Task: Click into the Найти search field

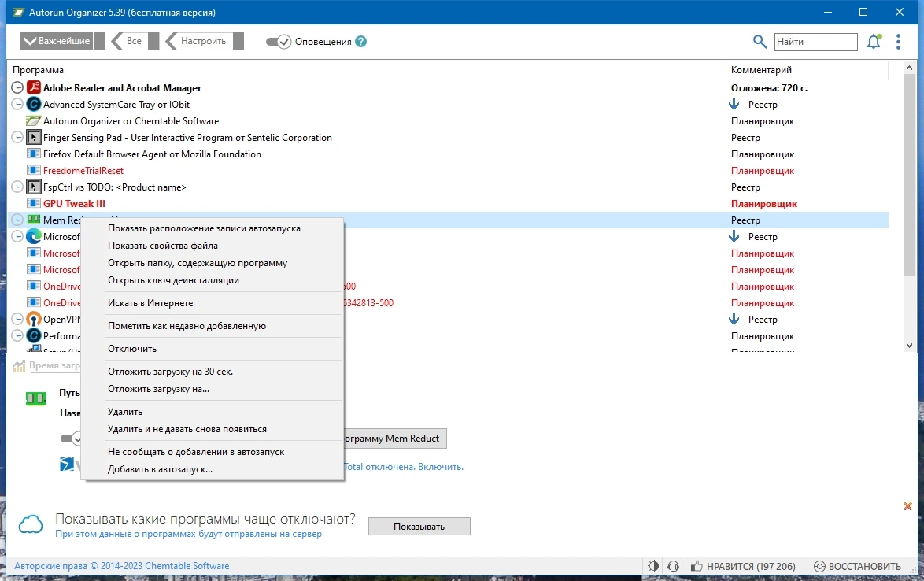Action: pos(815,41)
